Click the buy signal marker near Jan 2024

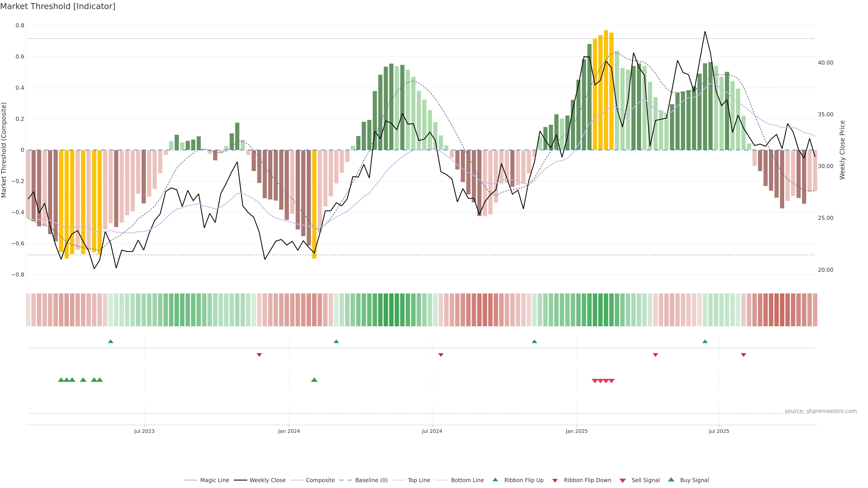[x=314, y=380]
